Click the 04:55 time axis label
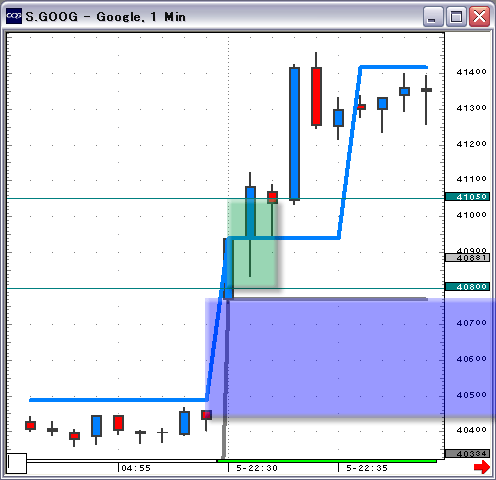496x480 pixels. point(136,468)
